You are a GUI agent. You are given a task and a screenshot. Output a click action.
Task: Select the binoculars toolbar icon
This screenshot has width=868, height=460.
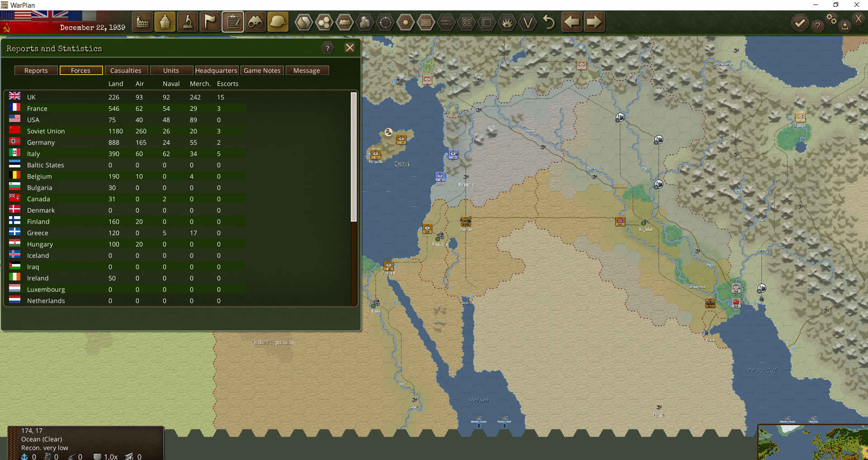point(255,22)
